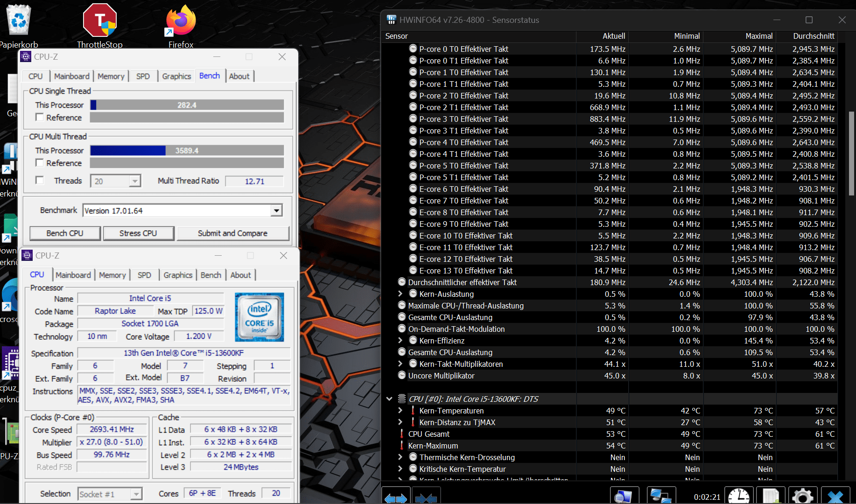Screen dimensions: 856x504
Task: Expand Kern-Temperaturen row
Action: pyautogui.click(x=400, y=410)
